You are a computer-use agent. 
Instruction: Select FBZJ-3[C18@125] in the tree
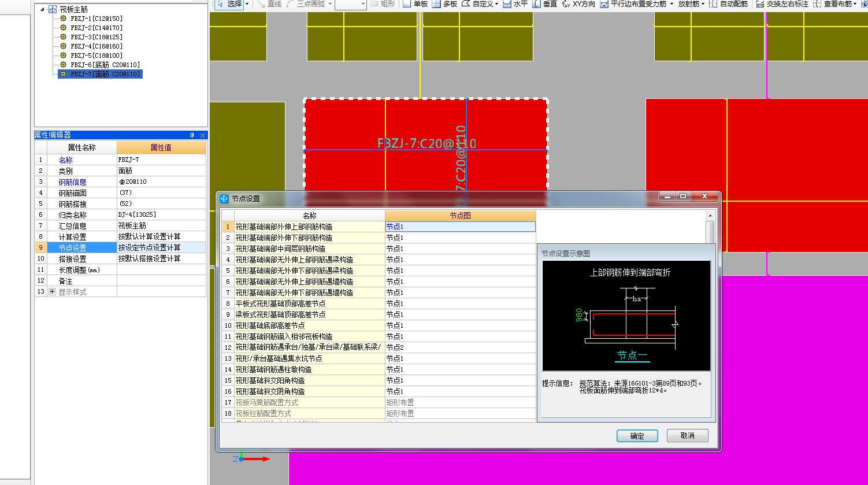[x=97, y=37]
